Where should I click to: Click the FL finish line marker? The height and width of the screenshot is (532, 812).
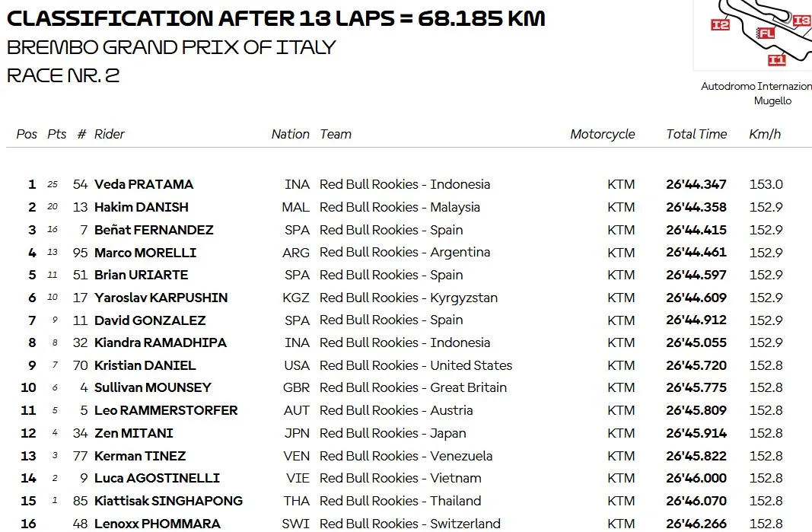pos(766,33)
